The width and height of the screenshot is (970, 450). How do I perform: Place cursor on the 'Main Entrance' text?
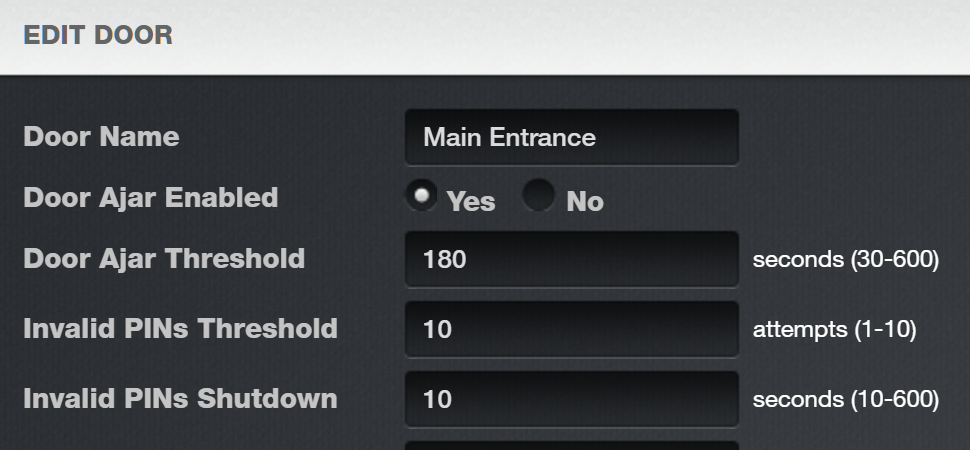[x=509, y=137]
